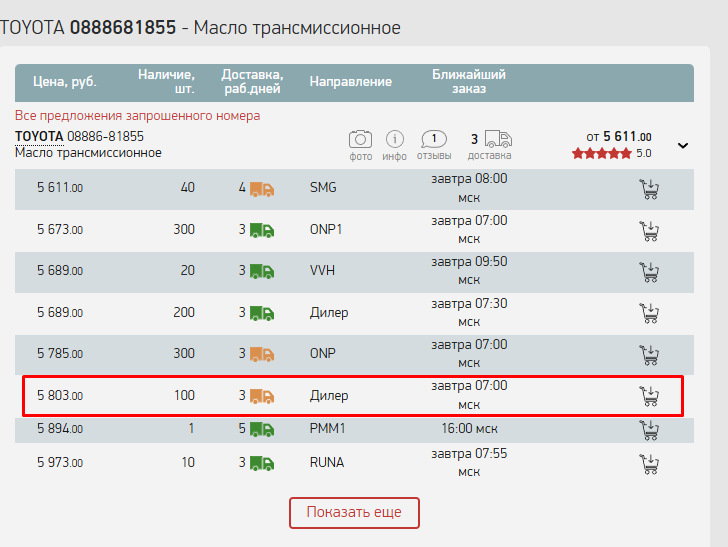Viewport: 728px width, 547px height.
Task: Click the Цена, руб. column header
Action: (65, 82)
